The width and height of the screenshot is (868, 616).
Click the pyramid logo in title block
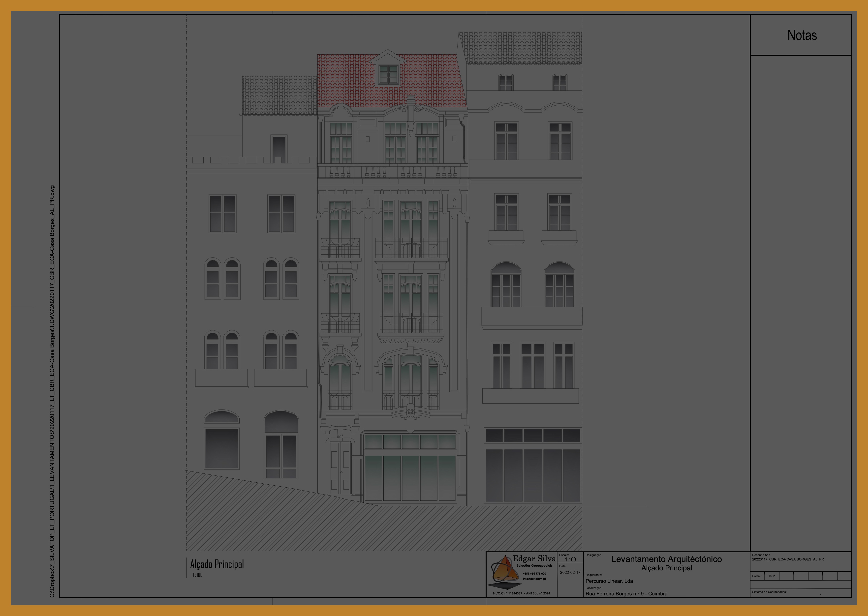click(505, 572)
